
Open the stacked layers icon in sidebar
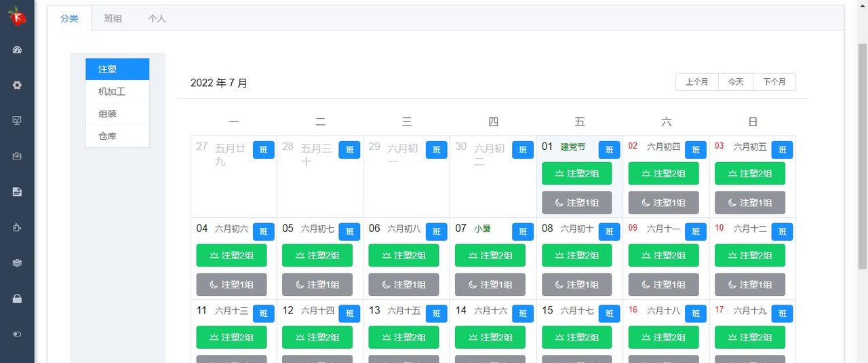click(17, 263)
